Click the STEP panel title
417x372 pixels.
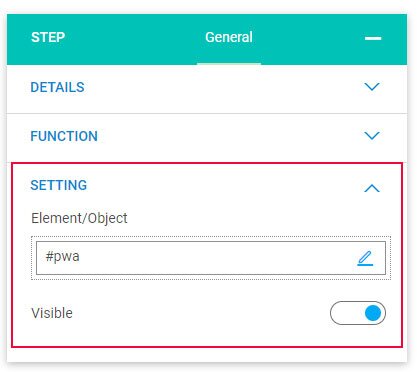(x=48, y=37)
